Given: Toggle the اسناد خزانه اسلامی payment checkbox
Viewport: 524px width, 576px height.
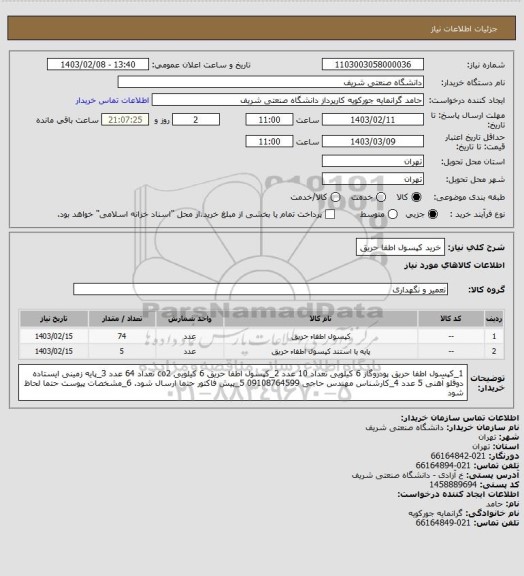Looking at the screenshot, I should coord(330,214).
